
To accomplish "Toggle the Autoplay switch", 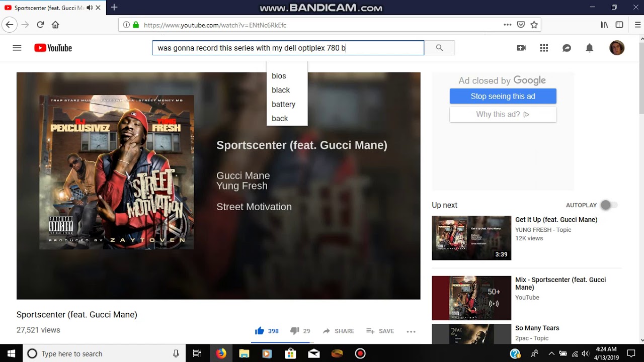I will click(609, 205).
